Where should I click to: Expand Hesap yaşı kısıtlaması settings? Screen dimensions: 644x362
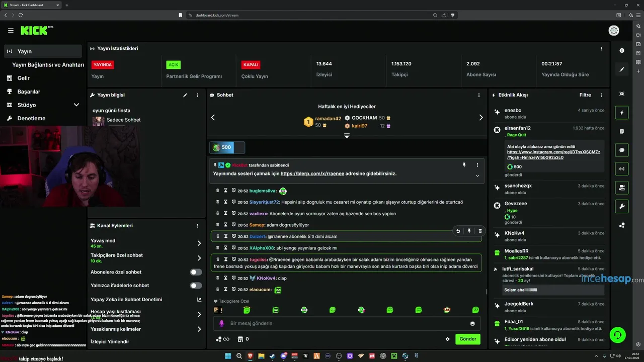pyautogui.click(x=199, y=314)
